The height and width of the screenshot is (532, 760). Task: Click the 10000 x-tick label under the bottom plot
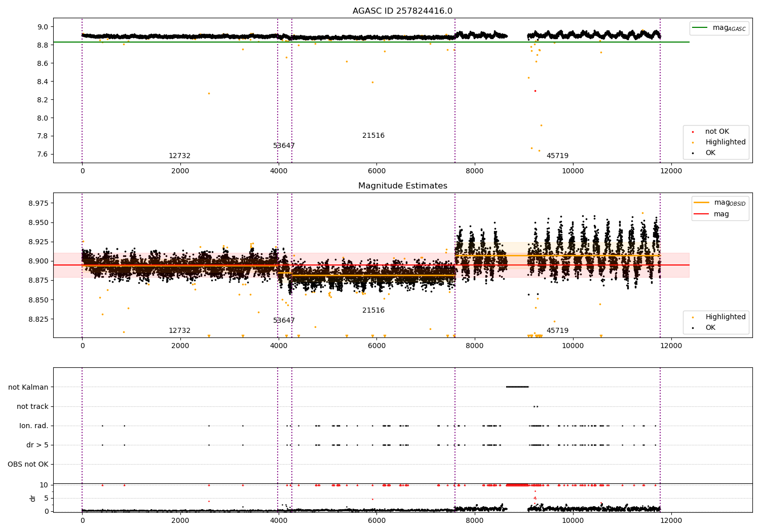point(573,520)
